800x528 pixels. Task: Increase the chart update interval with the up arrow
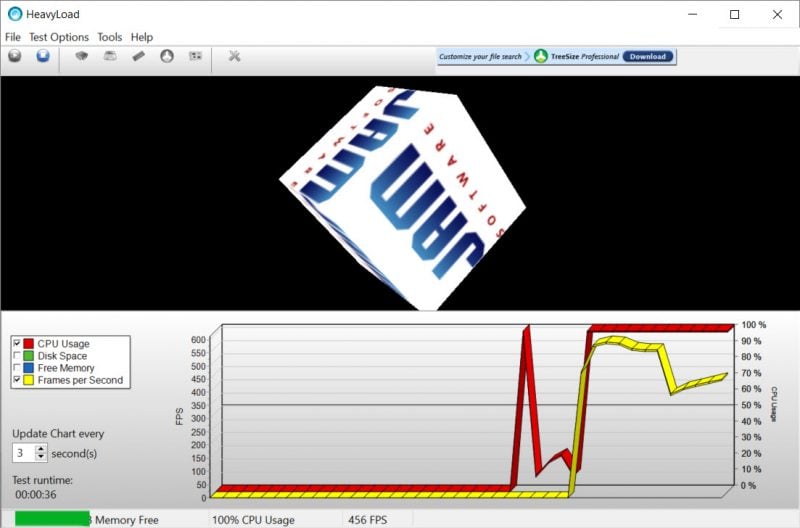(x=41, y=448)
